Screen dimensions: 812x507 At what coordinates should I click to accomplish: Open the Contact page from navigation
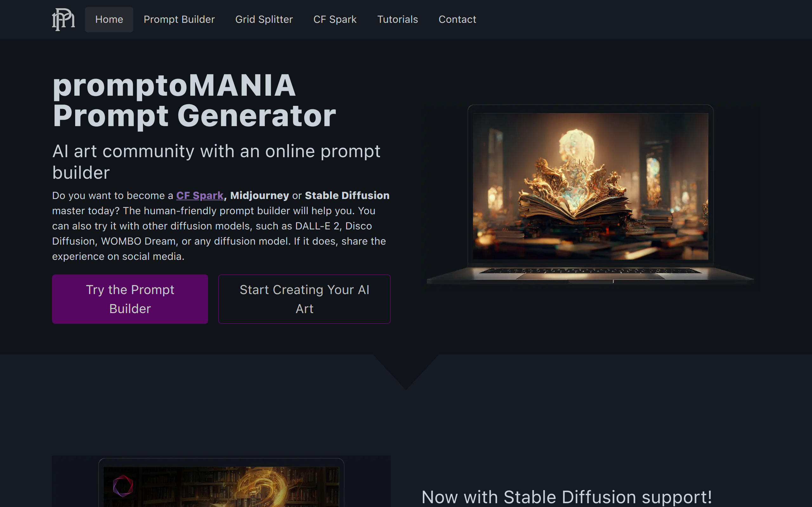tap(457, 19)
